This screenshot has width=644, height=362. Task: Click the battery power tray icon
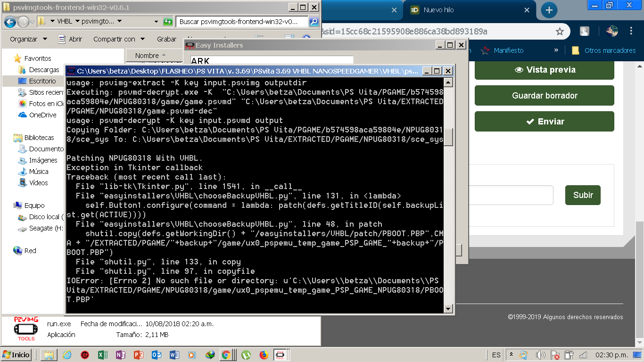(x=569, y=355)
